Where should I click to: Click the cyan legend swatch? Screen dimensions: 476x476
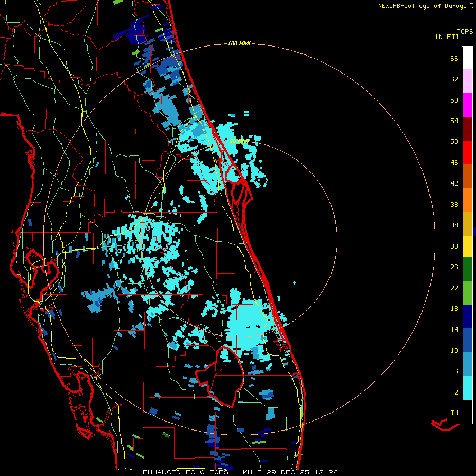click(467, 388)
